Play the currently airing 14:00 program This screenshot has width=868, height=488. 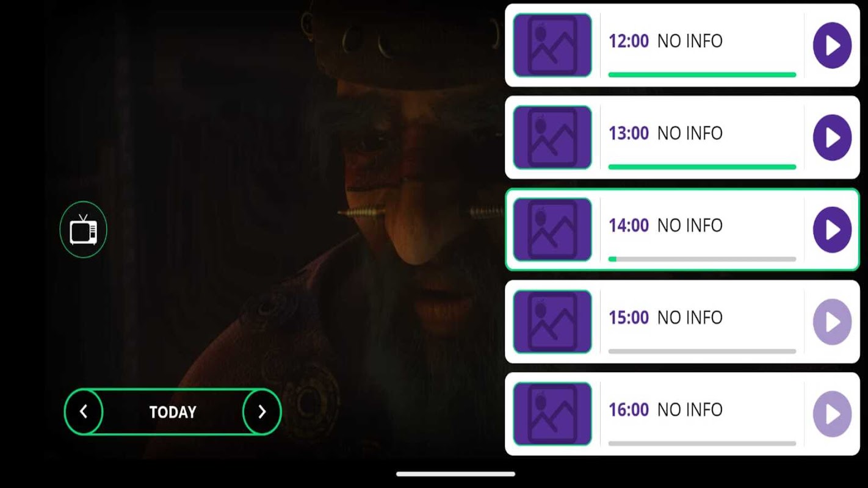[x=832, y=229]
